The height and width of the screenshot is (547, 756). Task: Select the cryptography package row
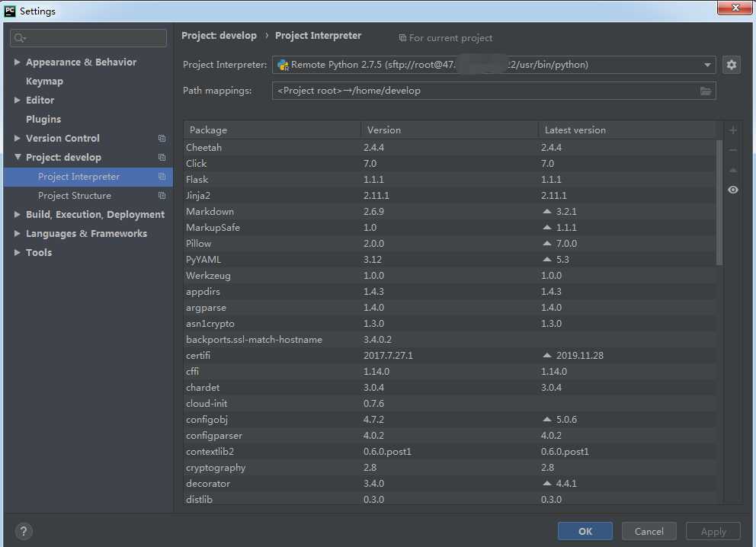pyautogui.click(x=450, y=467)
